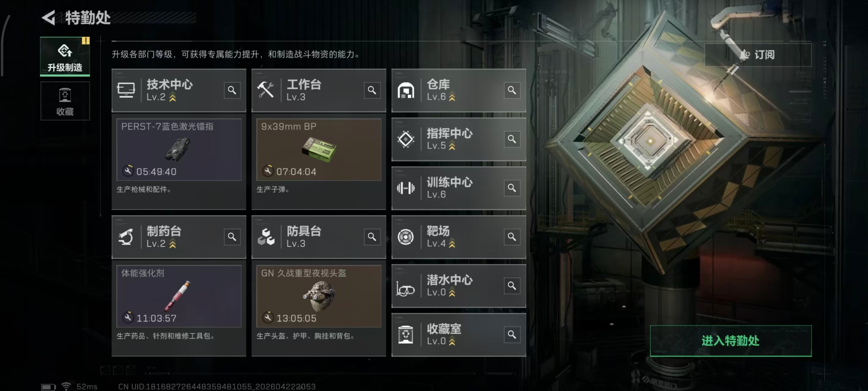The width and height of the screenshot is (868, 391).
Task: Open the 靶场 magnifier icon
Action: click(512, 237)
